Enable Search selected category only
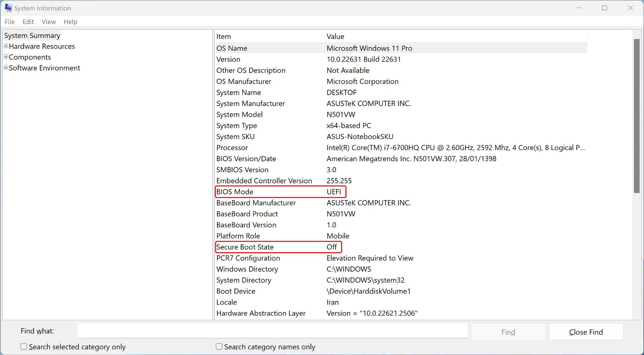This screenshot has height=355, width=644. [24, 346]
